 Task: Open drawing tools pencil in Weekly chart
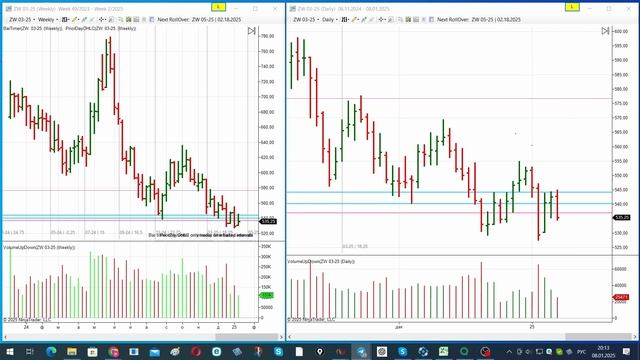pos(75,19)
